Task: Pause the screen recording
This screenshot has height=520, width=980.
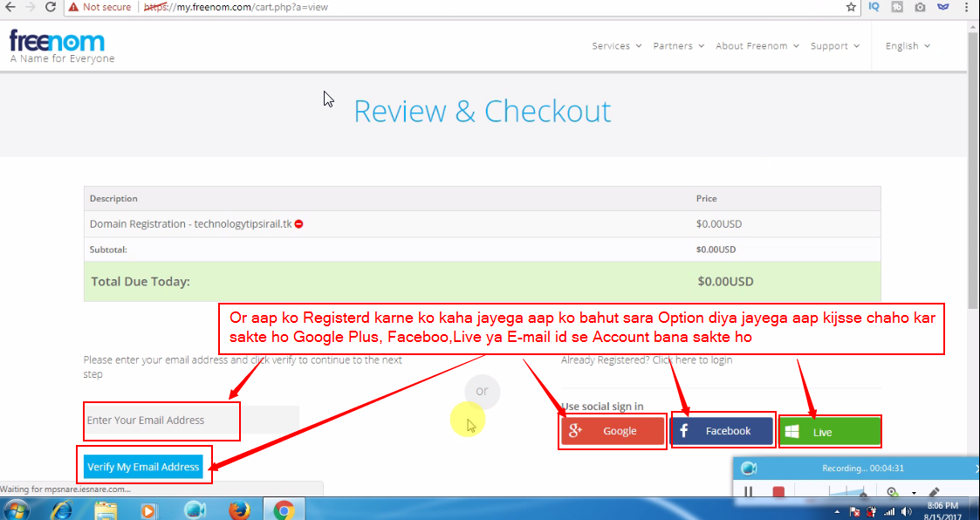Action: point(748,492)
